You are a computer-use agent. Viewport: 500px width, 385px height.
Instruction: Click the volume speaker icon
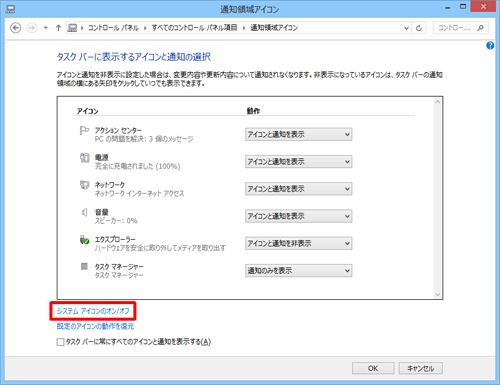(x=84, y=212)
